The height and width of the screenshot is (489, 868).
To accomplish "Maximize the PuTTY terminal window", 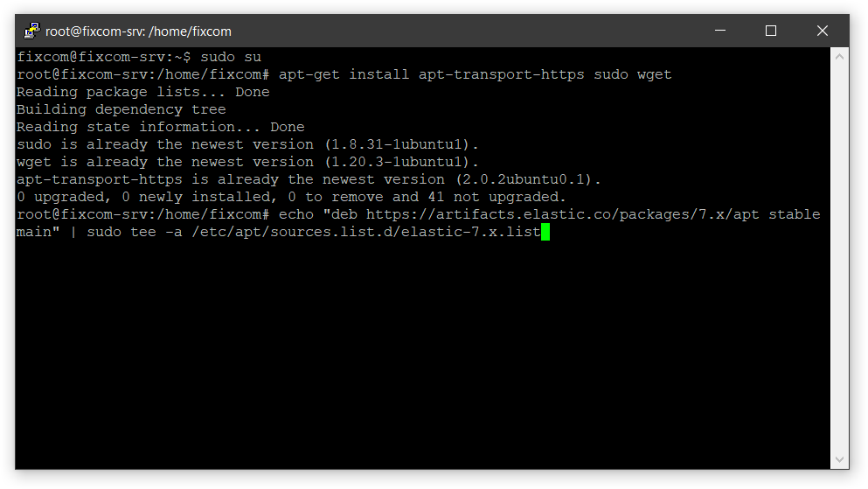I will [771, 31].
